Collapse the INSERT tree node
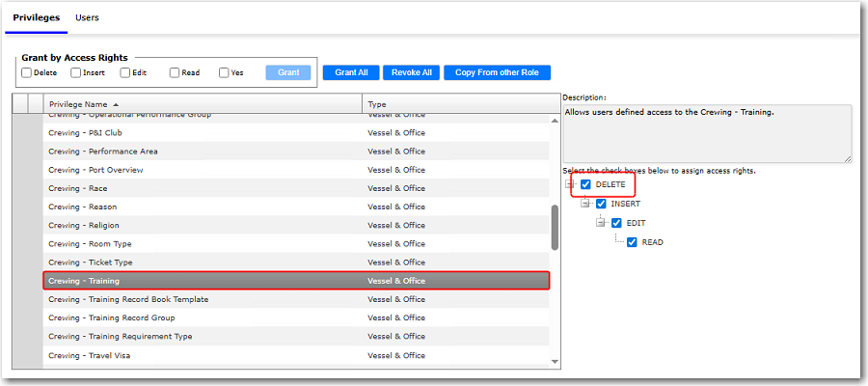The width and height of the screenshot is (868, 386). point(585,204)
